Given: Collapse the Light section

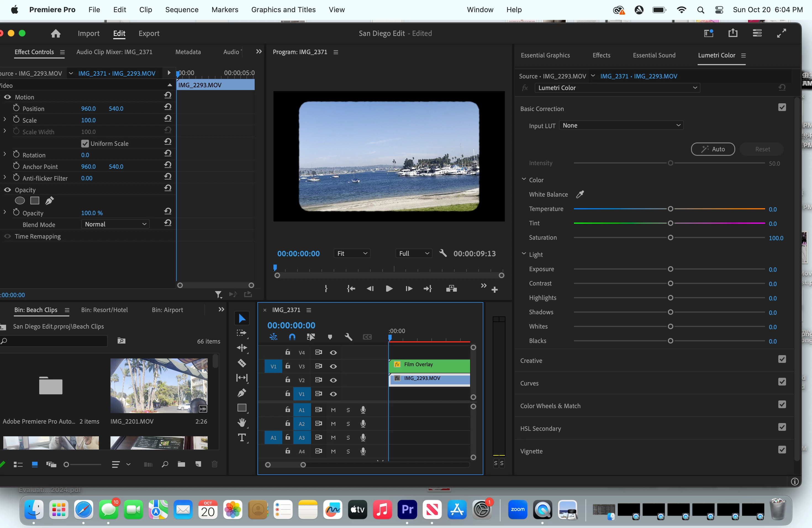Looking at the screenshot, I should 524,254.
